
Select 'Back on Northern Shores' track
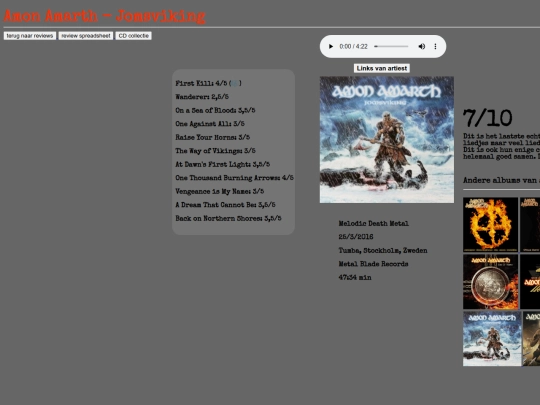(x=228, y=218)
